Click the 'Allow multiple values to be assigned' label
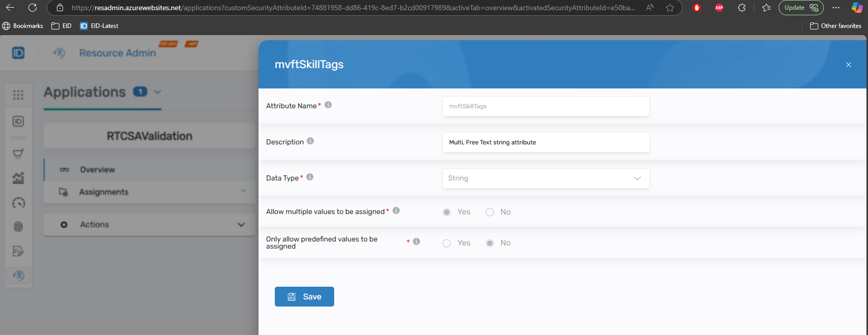This screenshot has width=868, height=335. tap(325, 211)
